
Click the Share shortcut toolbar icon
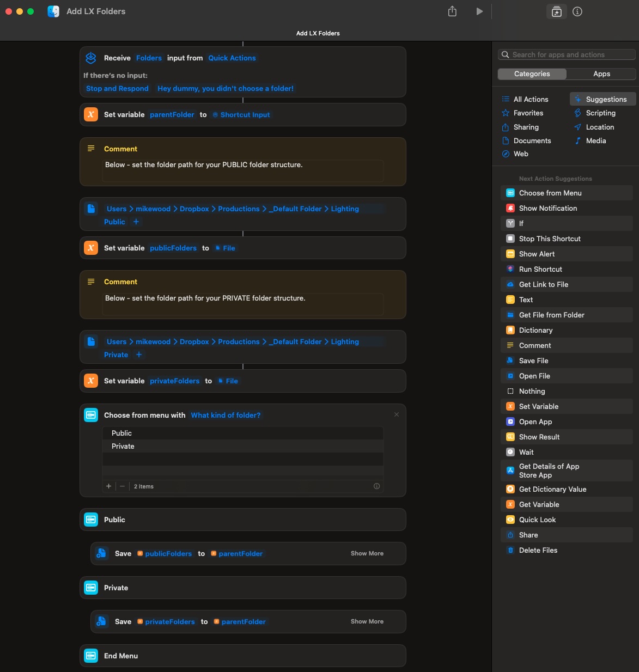pyautogui.click(x=452, y=11)
